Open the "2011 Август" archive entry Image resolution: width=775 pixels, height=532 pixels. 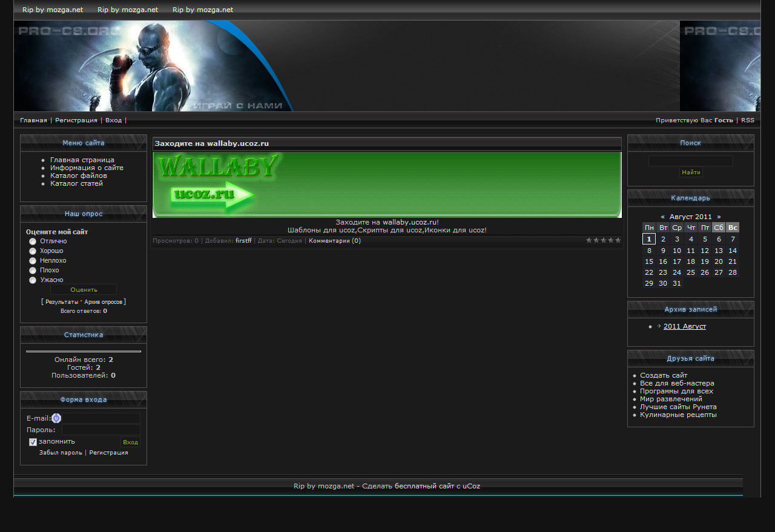click(684, 327)
